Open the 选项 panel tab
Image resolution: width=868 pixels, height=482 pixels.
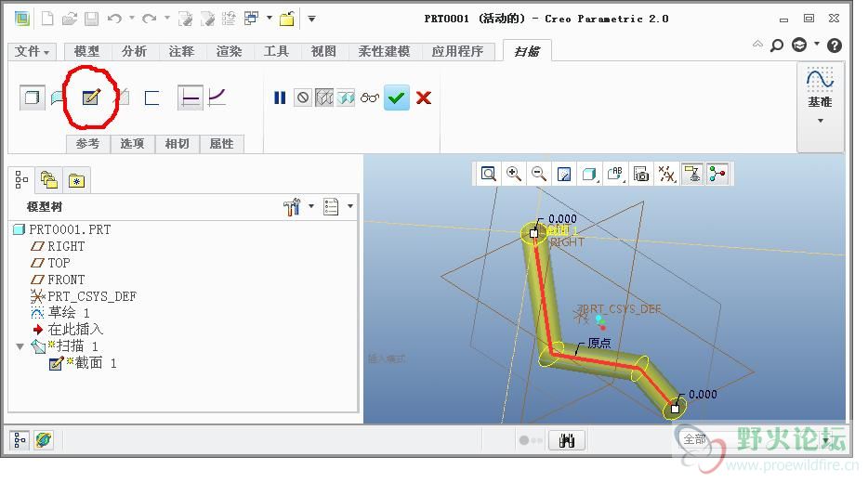pyautogui.click(x=132, y=144)
